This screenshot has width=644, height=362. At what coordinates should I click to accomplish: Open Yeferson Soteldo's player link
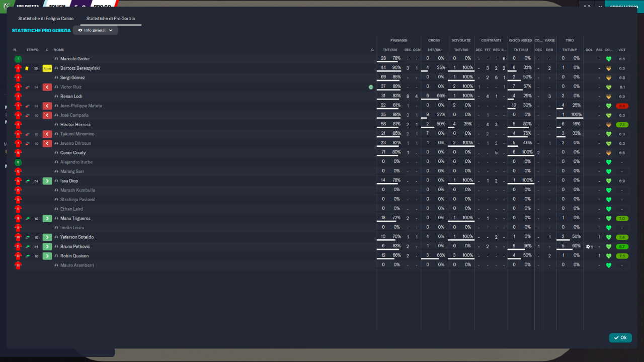pos(77,237)
